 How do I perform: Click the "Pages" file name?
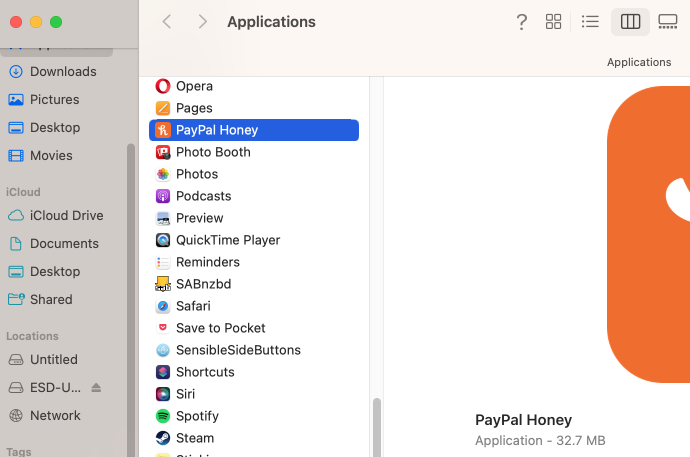194,108
